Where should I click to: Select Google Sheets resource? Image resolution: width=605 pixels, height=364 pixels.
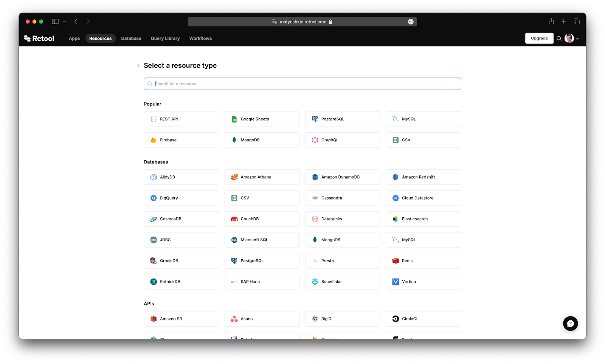262,119
